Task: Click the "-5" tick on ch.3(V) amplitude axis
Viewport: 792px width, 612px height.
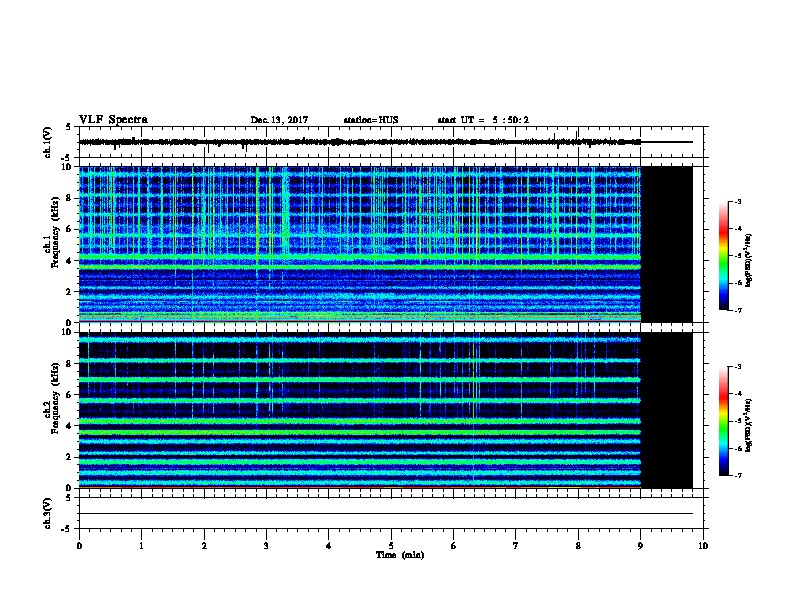Action: tap(67, 529)
